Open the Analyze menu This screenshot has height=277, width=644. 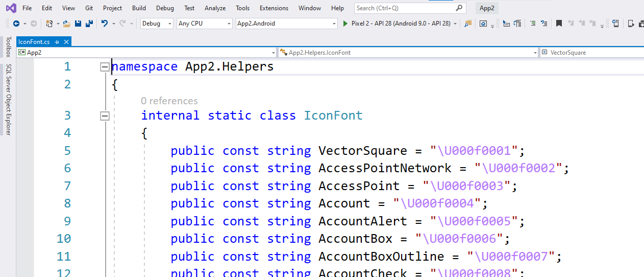pyautogui.click(x=215, y=8)
